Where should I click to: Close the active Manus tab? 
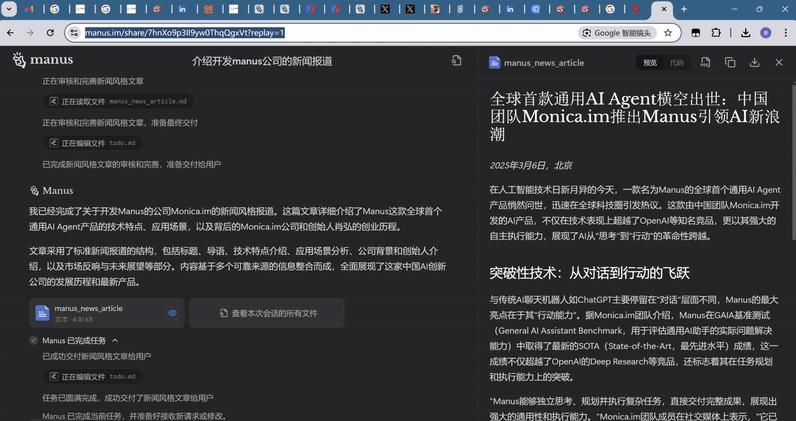(x=664, y=9)
